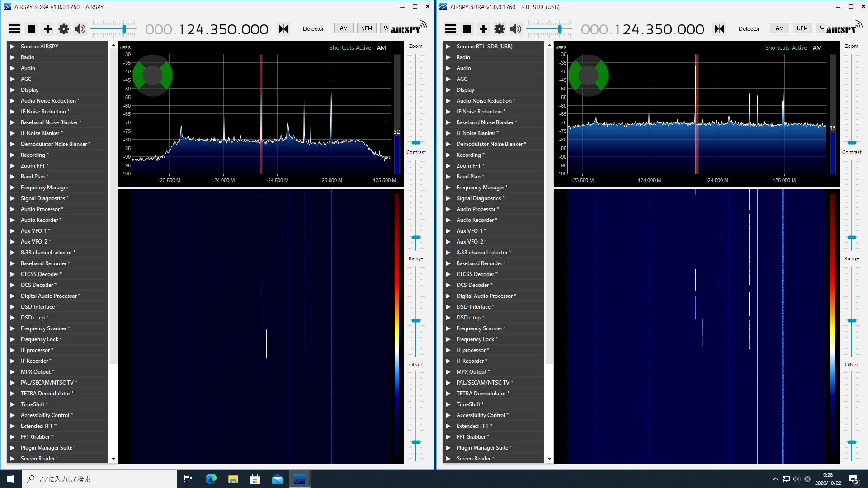The width and height of the screenshot is (868, 488).
Task: Expand Source: AIRSPY panel
Action: point(58,46)
